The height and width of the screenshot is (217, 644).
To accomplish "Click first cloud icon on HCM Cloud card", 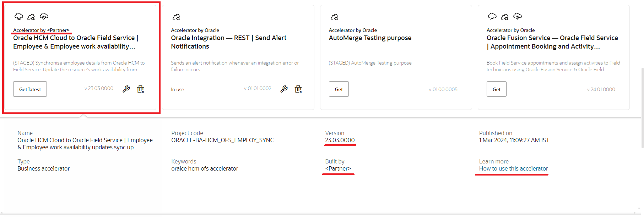I will coord(18,17).
